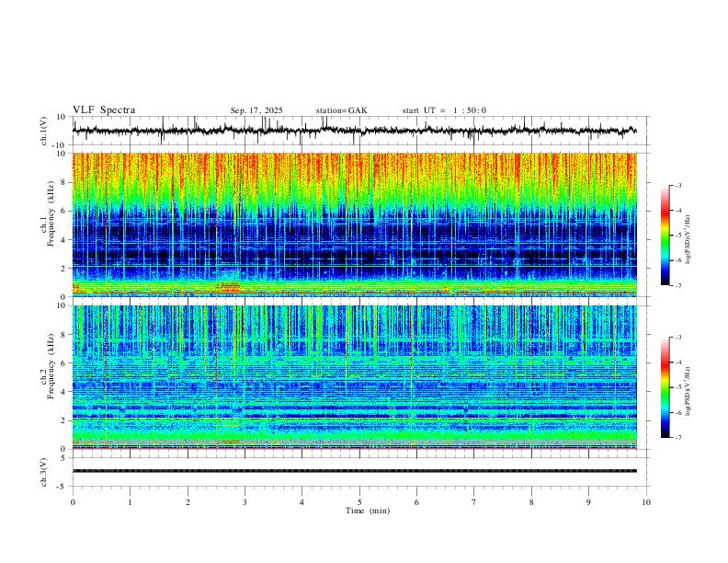Screen dimensions: 728x563
Task: Click the "ch.3(V)" axis label
Action: click(44, 472)
